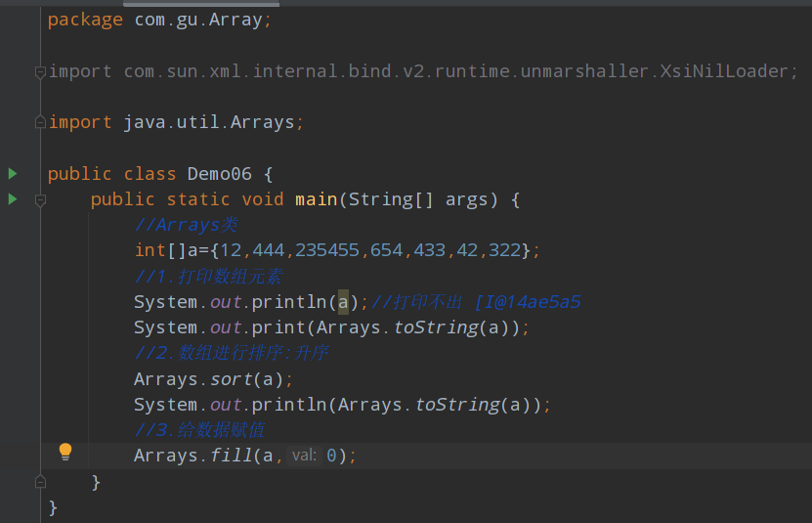Click the highlighted variable a in println
The image size is (812, 523).
tap(343, 302)
